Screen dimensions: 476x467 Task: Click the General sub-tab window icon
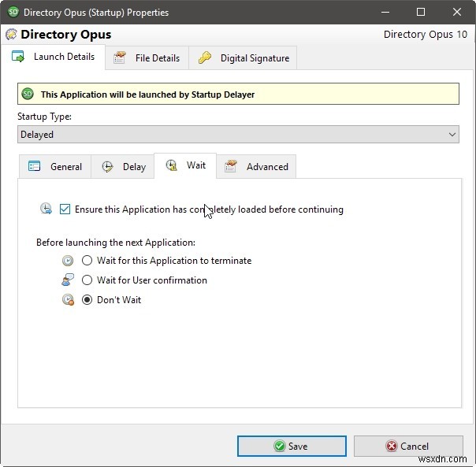(34, 166)
